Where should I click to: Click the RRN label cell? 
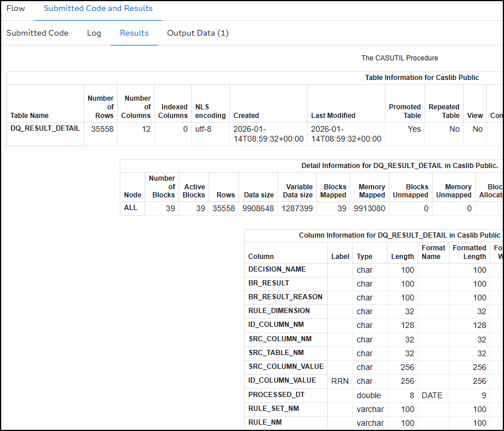click(340, 381)
